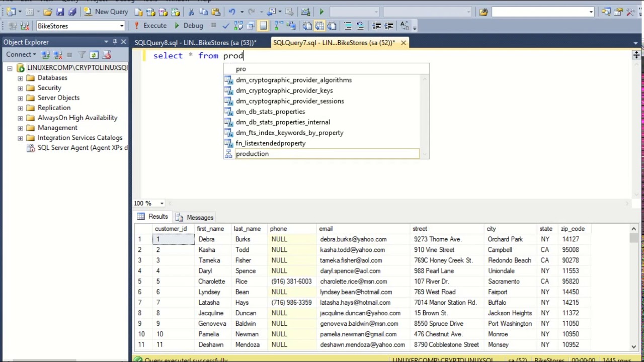The width and height of the screenshot is (644, 362).
Task: Click the Parse checkmark icon
Action: click(226, 26)
